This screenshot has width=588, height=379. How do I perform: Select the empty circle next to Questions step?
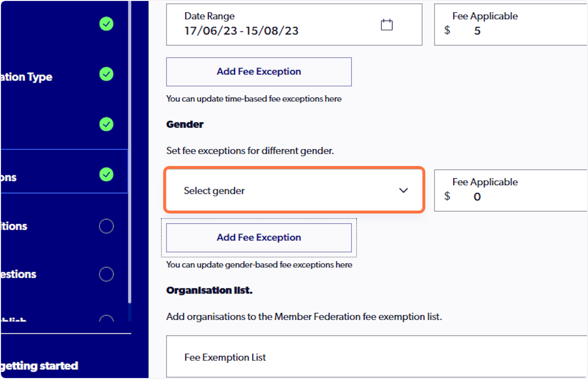click(106, 274)
